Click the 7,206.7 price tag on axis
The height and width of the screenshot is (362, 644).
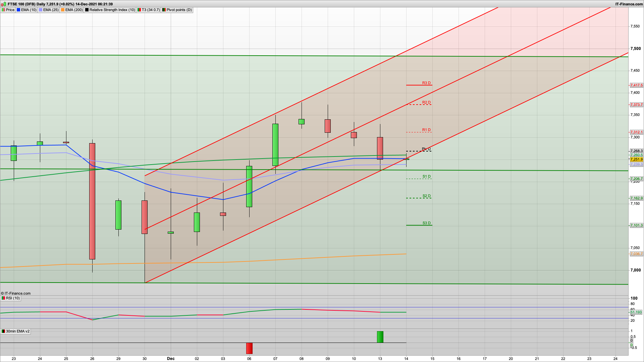636,179
